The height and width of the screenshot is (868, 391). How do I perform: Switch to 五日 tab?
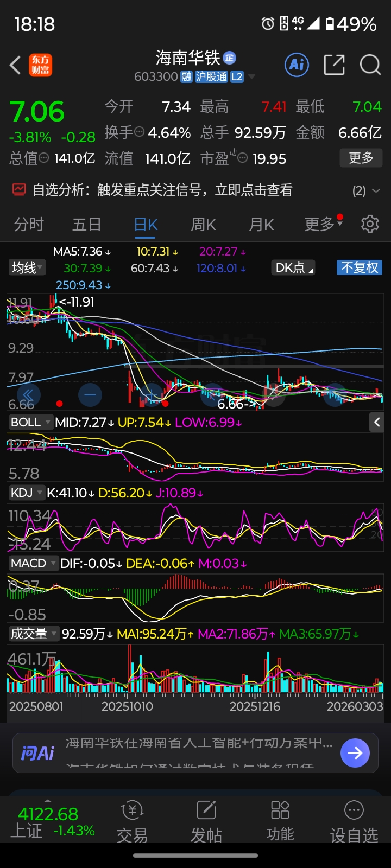[x=87, y=224]
